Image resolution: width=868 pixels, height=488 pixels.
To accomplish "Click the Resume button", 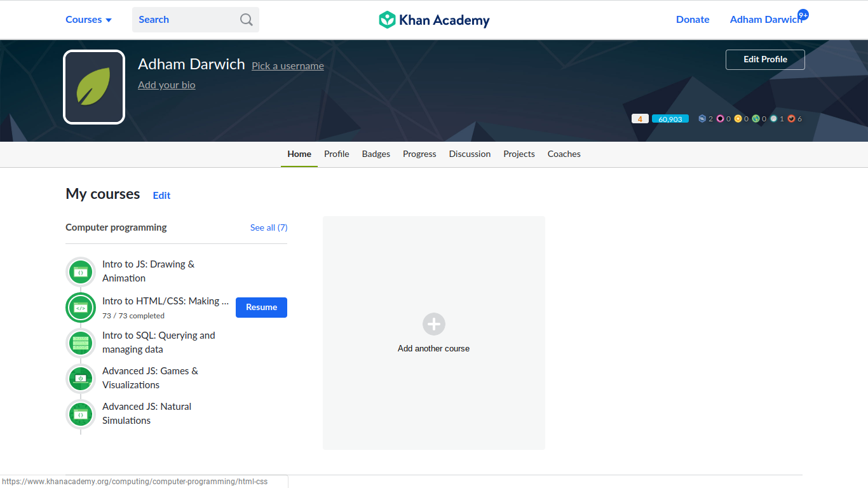I will pyautogui.click(x=261, y=308).
